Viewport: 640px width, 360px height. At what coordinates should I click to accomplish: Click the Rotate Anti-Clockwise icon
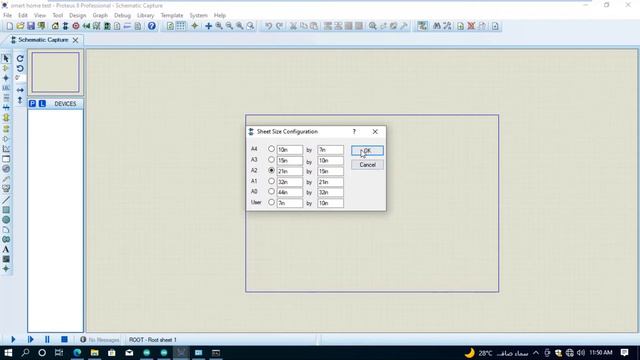tap(20, 69)
